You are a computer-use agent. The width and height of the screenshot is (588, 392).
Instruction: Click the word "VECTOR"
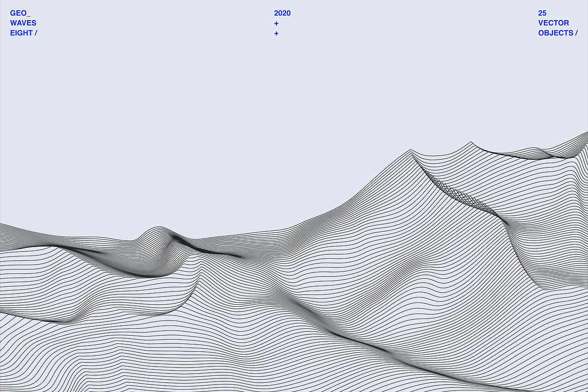coord(554,23)
